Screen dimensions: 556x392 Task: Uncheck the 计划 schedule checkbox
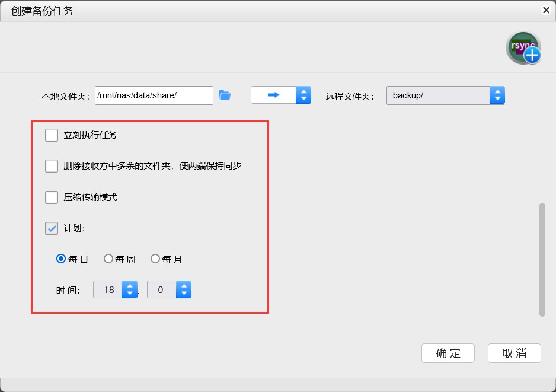[51, 228]
